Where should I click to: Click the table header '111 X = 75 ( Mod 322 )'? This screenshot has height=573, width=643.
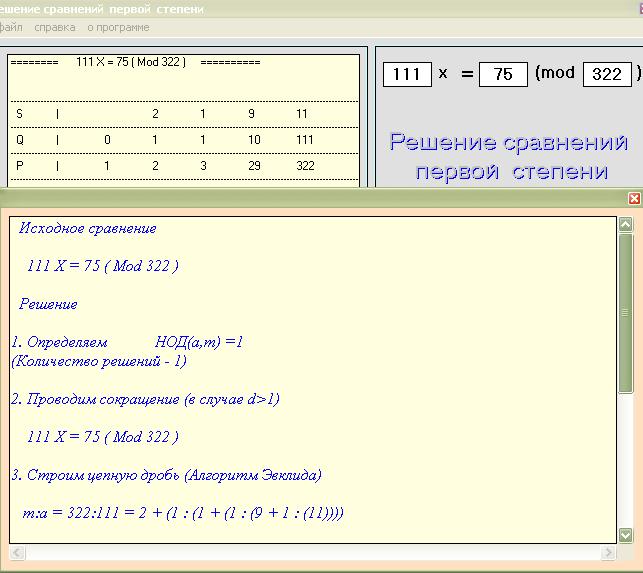131,62
